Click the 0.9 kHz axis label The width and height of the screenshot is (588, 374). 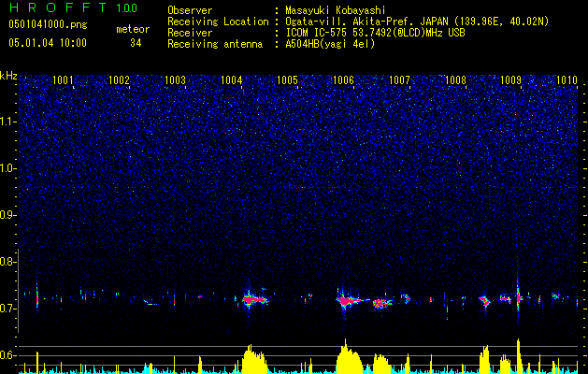click(x=7, y=215)
